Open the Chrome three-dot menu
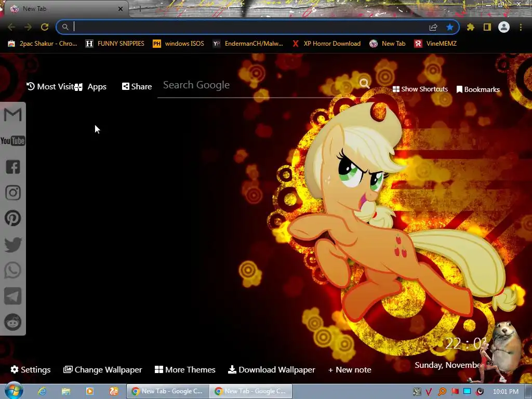532x399 pixels. [x=521, y=27]
